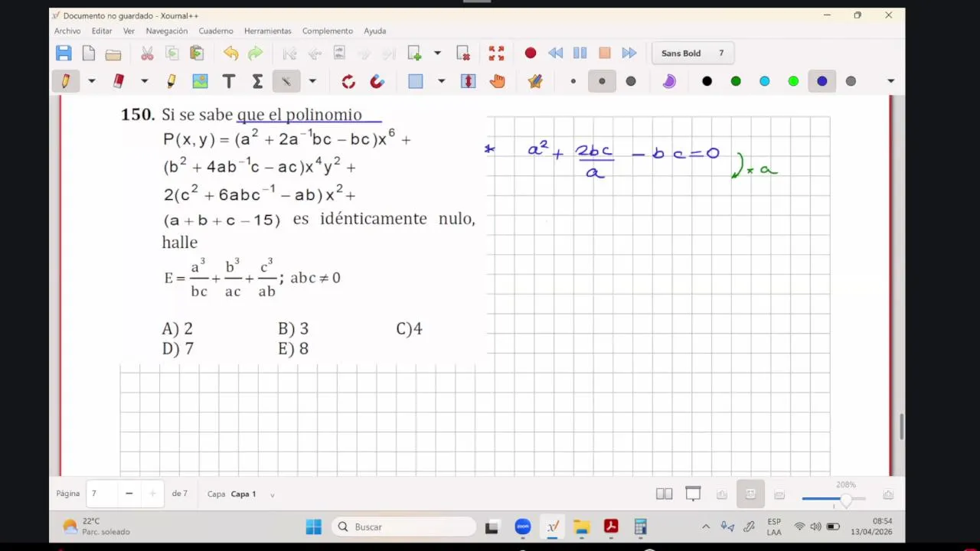The width and height of the screenshot is (980, 551).
Task: Choose the Insert Image tool
Action: click(200, 81)
